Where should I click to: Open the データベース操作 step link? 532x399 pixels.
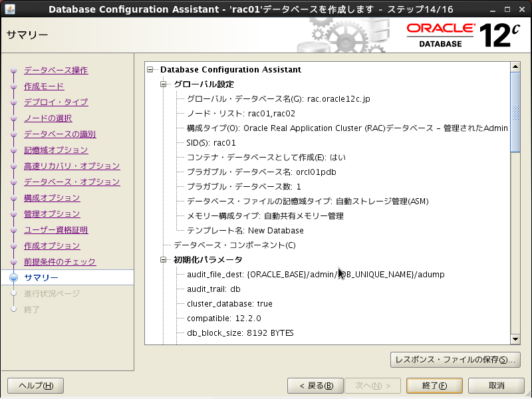click(x=56, y=70)
